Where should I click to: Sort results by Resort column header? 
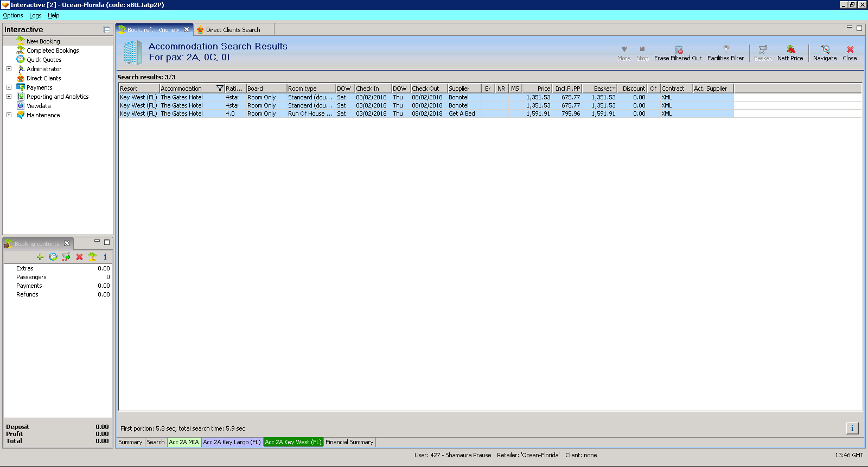point(139,89)
